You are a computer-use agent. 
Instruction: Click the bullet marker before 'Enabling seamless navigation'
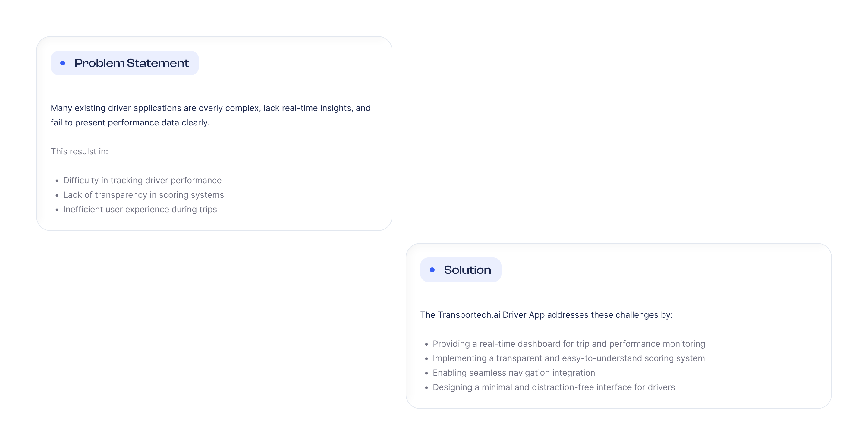coord(426,374)
